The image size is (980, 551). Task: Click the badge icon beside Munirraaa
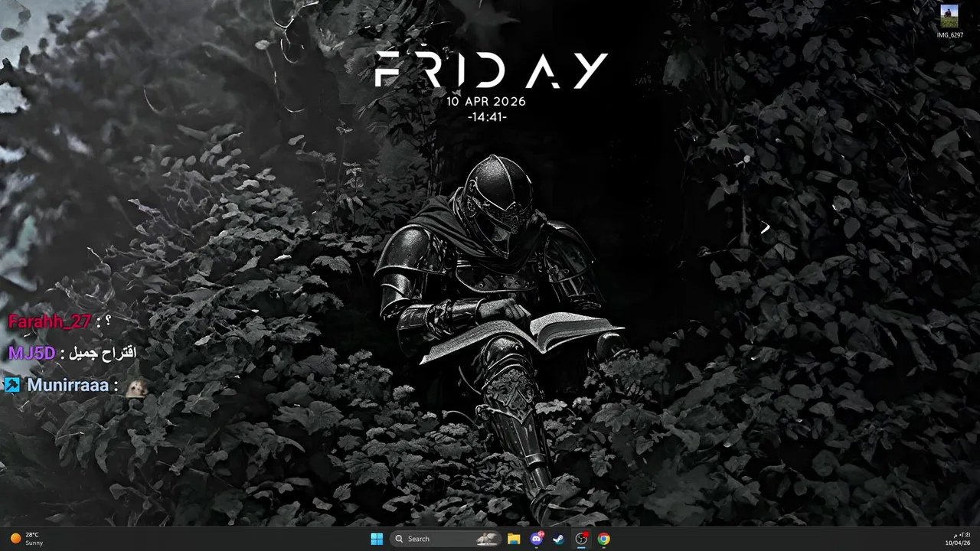point(12,384)
